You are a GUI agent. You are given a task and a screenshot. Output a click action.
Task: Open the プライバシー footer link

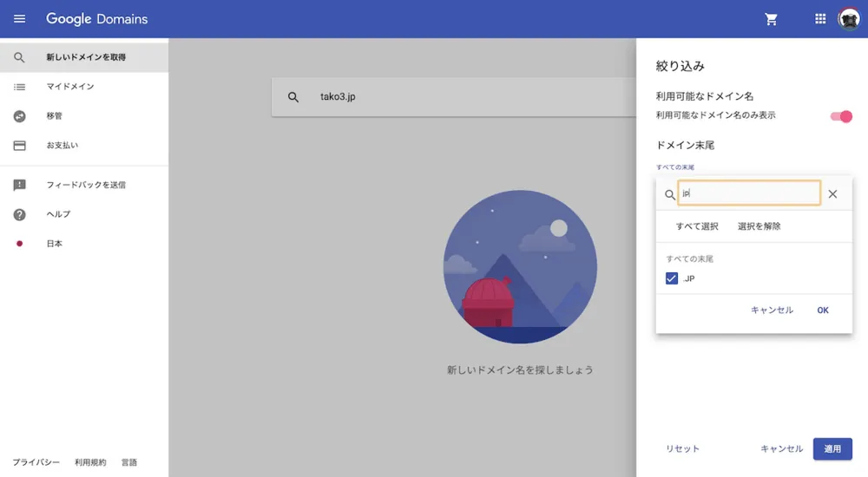pyautogui.click(x=36, y=462)
